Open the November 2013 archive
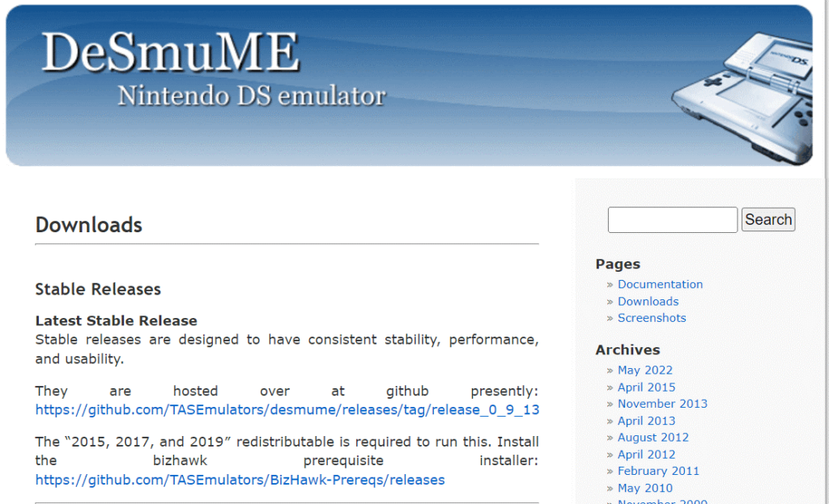The width and height of the screenshot is (829, 504). pos(662,404)
